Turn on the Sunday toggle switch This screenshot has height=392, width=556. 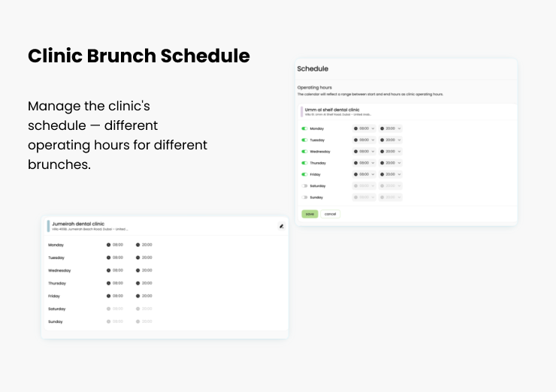pos(304,198)
